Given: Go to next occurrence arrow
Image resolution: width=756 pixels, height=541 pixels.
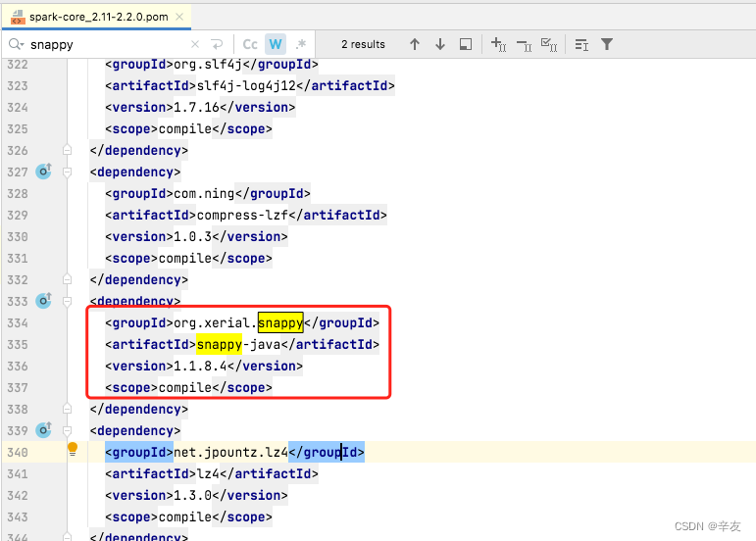Looking at the screenshot, I should point(439,44).
